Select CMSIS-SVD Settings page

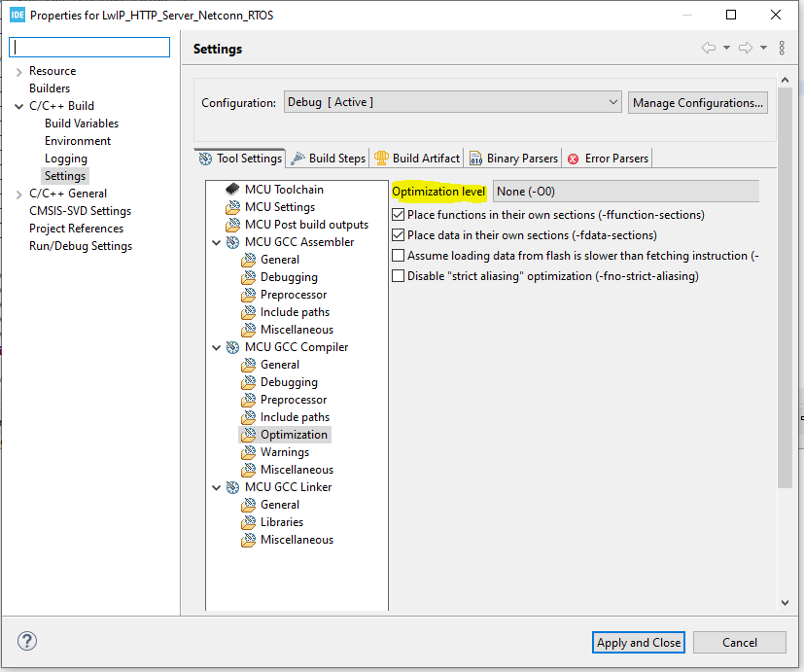(80, 211)
